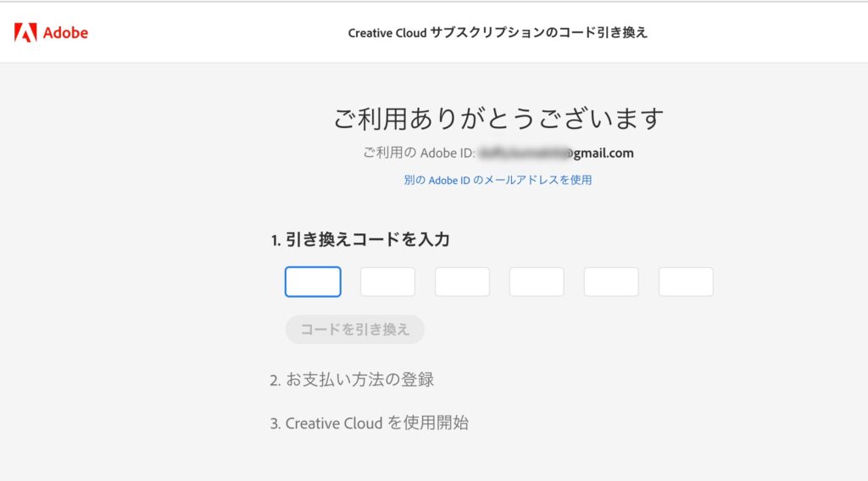The image size is (868, 481).
Task: Click the Adobe wordmark text
Action: click(x=65, y=33)
